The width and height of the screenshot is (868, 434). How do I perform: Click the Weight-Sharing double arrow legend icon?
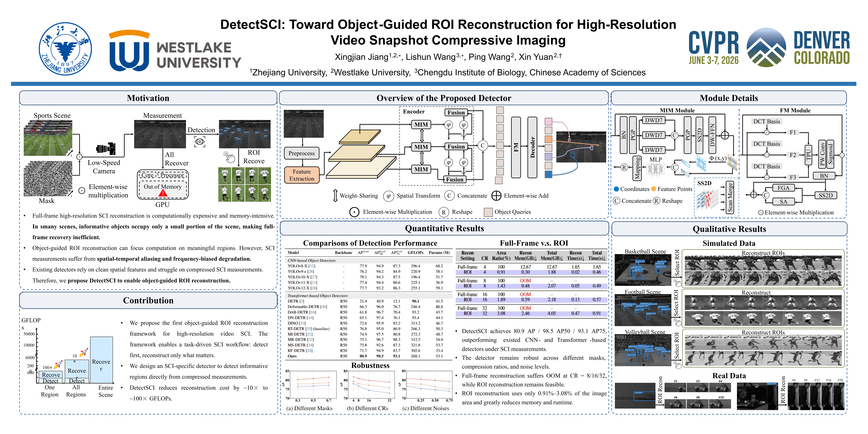tap(335, 195)
